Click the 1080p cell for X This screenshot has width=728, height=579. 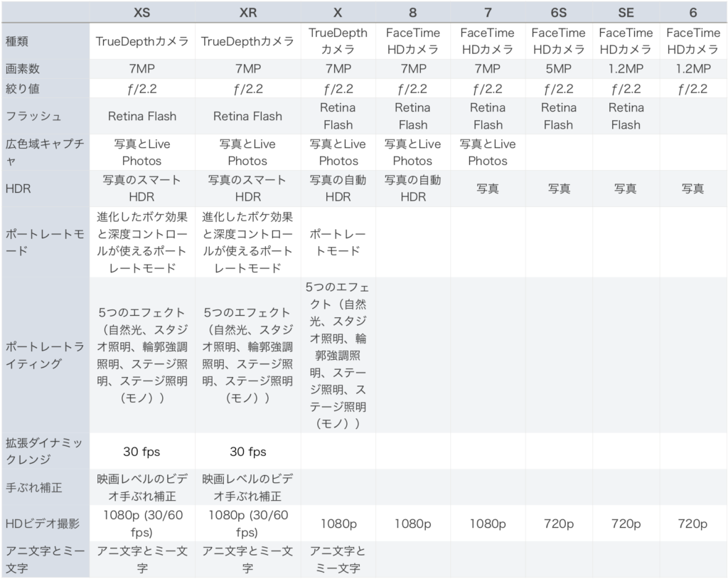coord(338,524)
